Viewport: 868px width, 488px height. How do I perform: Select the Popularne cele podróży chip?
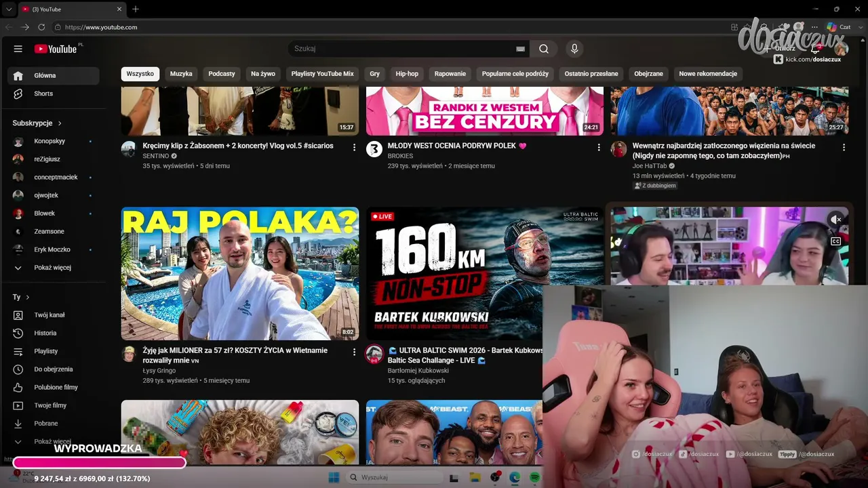coord(515,74)
